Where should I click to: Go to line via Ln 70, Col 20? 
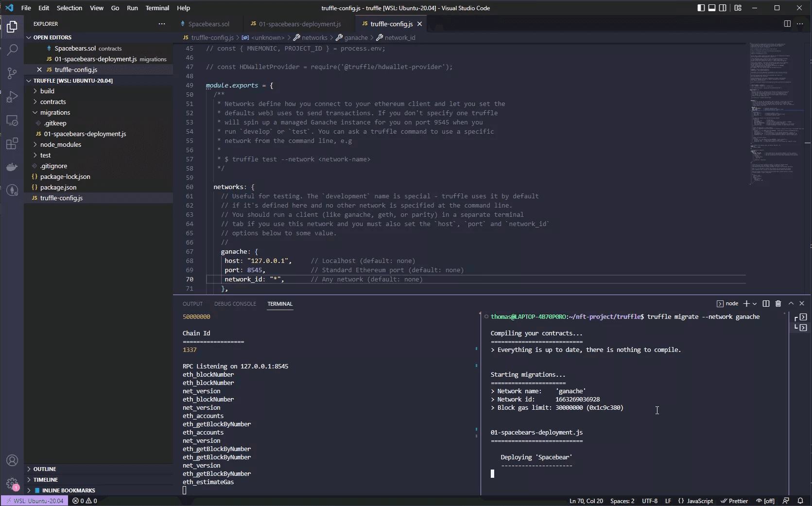[x=586, y=501]
